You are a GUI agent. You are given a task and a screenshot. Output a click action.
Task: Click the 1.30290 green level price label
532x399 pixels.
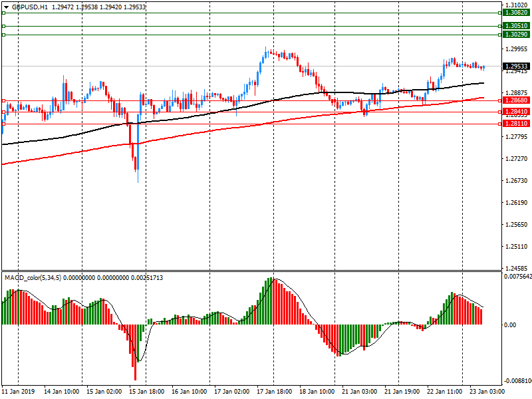click(x=516, y=35)
